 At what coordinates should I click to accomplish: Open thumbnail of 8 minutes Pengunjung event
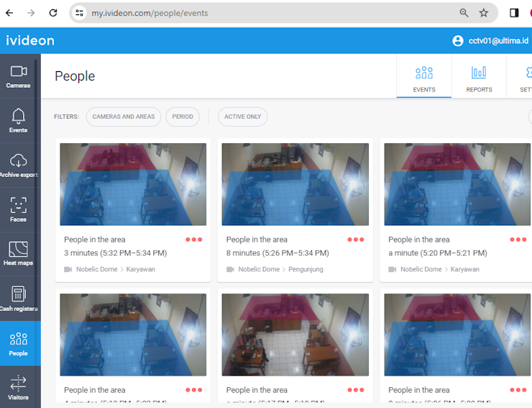click(x=295, y=184)
